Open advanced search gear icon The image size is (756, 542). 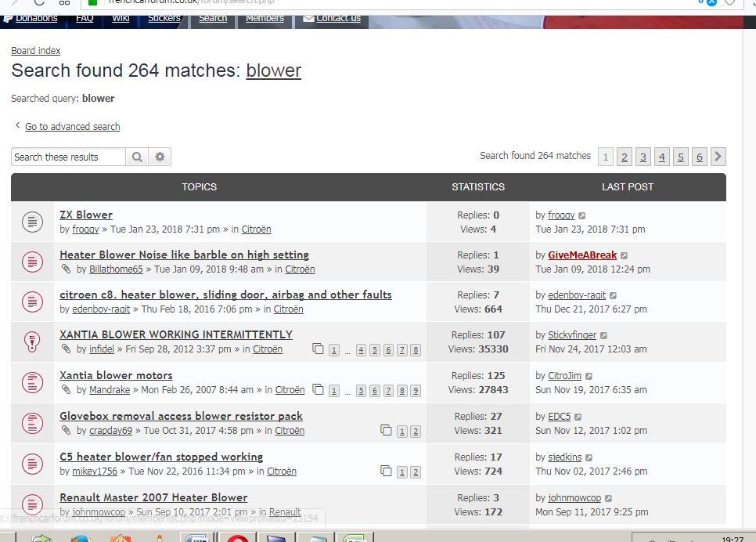pyautogui.click(x=160, y=157)
